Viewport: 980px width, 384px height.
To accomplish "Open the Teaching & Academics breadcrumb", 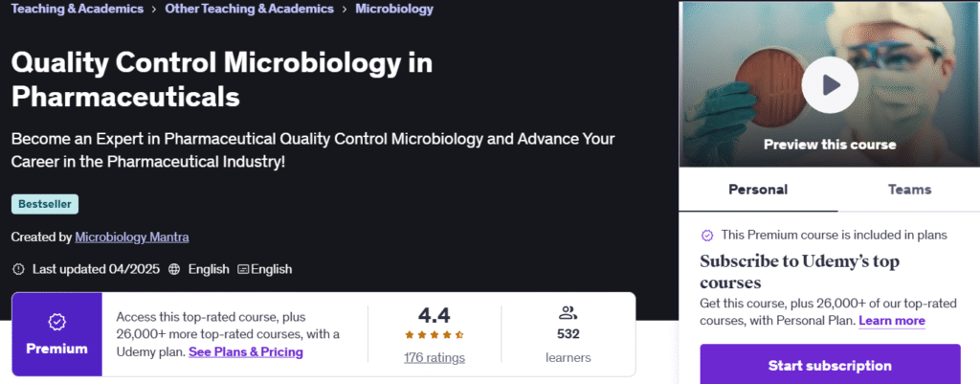I will click(x=77, y=9).
